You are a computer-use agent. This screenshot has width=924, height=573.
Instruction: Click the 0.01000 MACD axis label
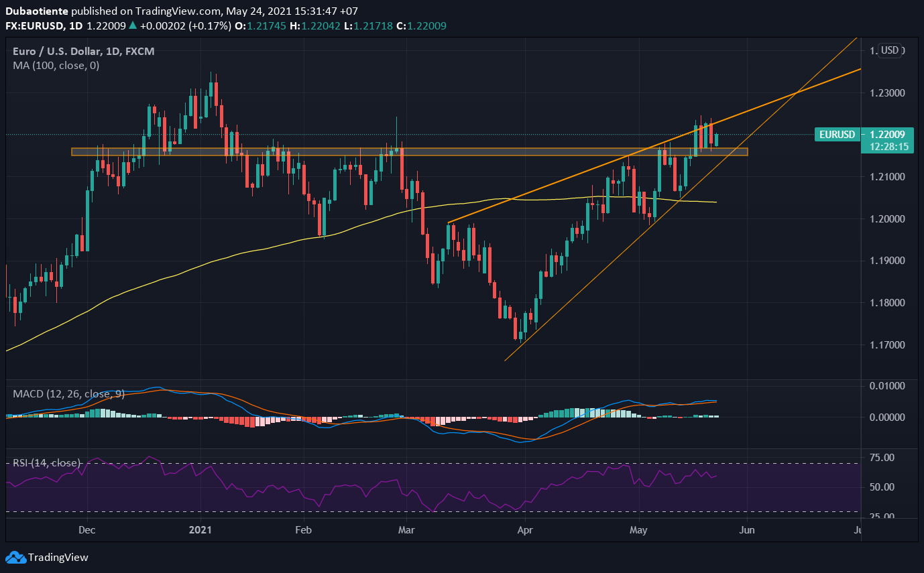887,386
